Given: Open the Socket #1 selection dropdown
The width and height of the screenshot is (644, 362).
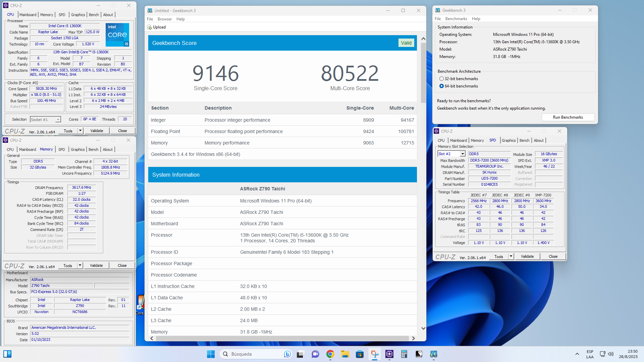Looking at the screenshot, I should pyautogui.click(x=58, y=120).
